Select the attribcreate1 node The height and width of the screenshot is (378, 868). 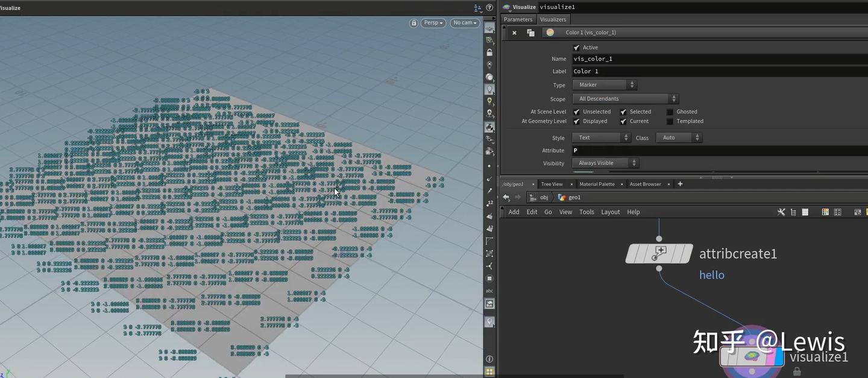click(659, 254)
